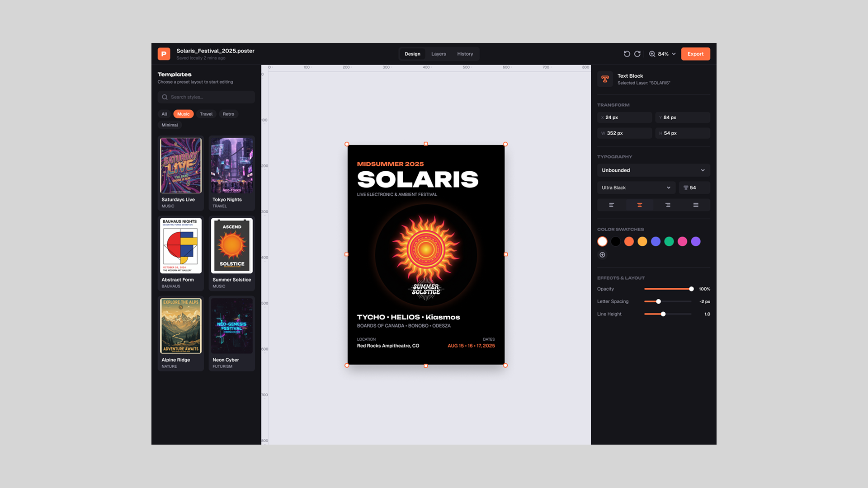Click the X position field

click(625, 117)
